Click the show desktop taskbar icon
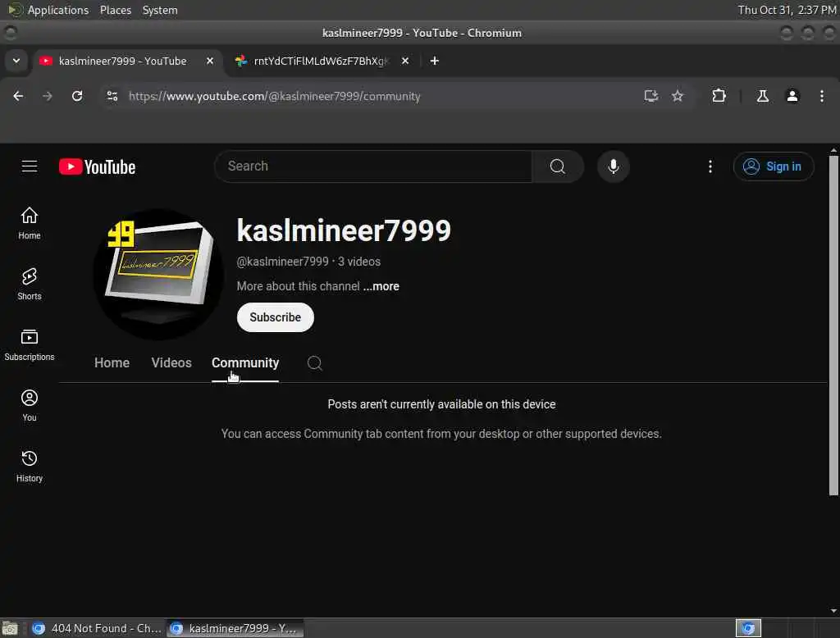 point(10,628)
